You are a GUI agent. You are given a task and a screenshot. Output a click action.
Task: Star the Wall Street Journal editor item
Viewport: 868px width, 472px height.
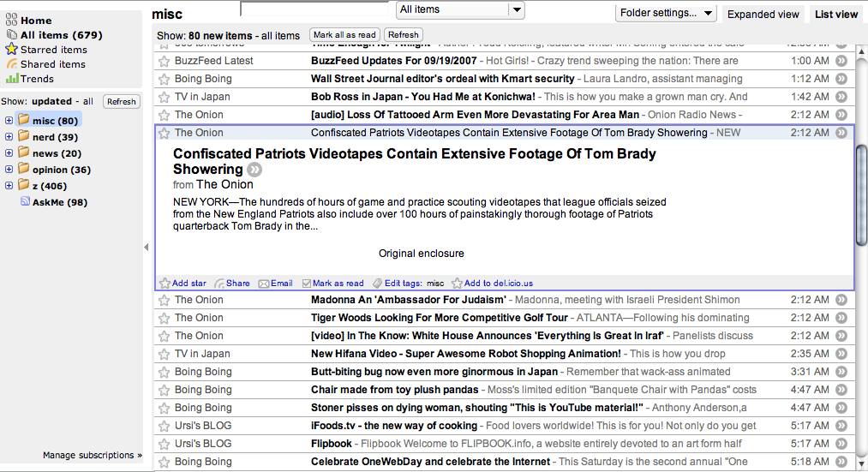pos(164,79)
